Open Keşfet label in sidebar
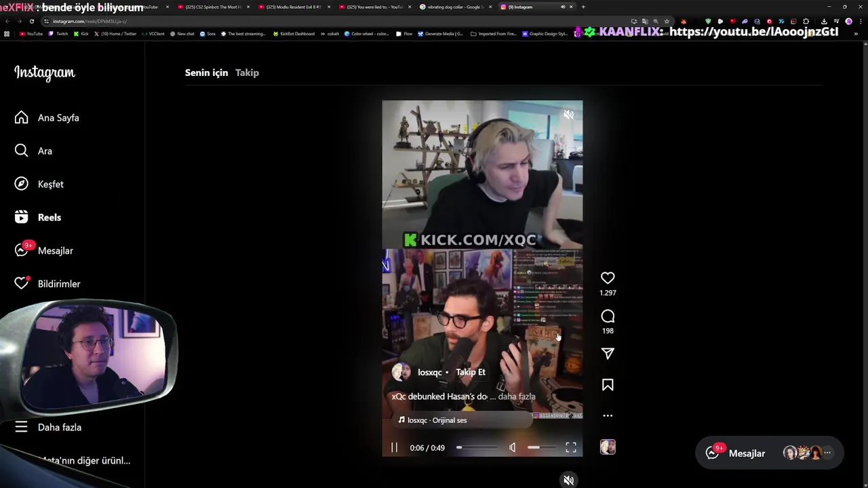The width and height of the screenshot is (868, 488). coord(50,184)
